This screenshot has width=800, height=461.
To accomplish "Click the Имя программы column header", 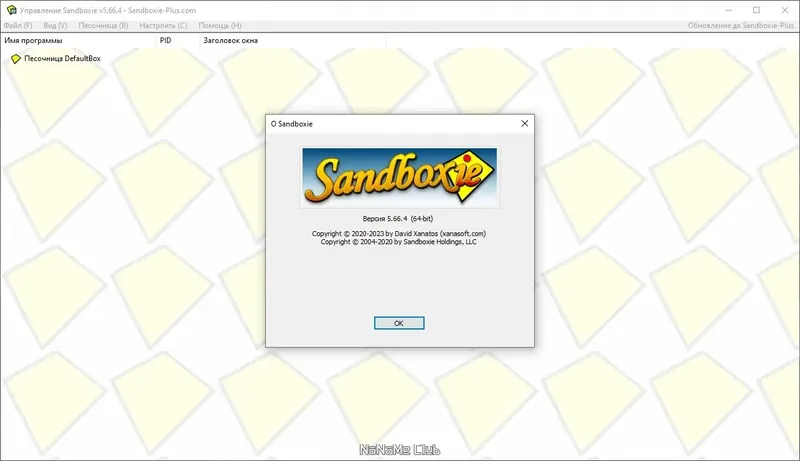I will point(78,40).
